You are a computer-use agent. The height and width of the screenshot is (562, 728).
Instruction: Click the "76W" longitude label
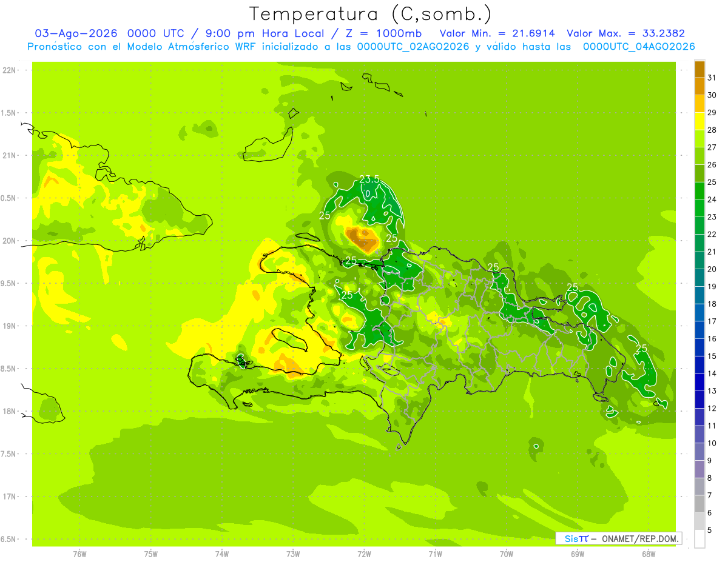pos(79,554)
